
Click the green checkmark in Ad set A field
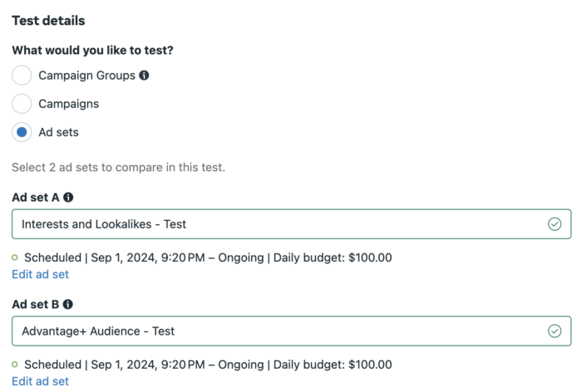[555, 224]
